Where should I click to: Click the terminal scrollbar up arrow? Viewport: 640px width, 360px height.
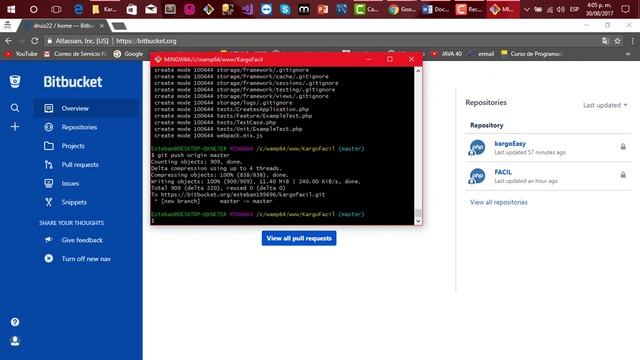pyautogui.click(x=418, y=71)
